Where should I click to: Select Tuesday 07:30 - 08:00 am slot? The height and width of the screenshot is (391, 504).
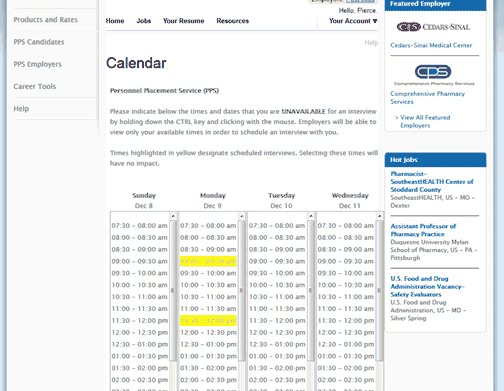coord(277,226)
